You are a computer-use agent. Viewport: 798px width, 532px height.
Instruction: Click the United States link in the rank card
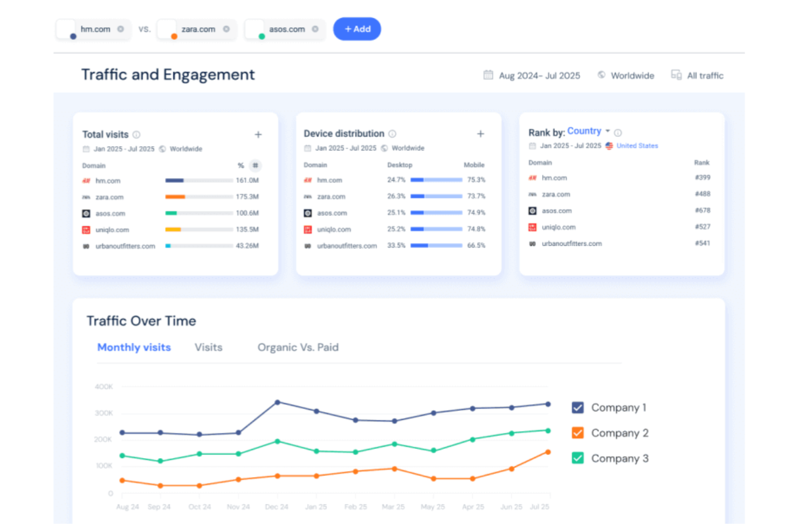point(637,146)
